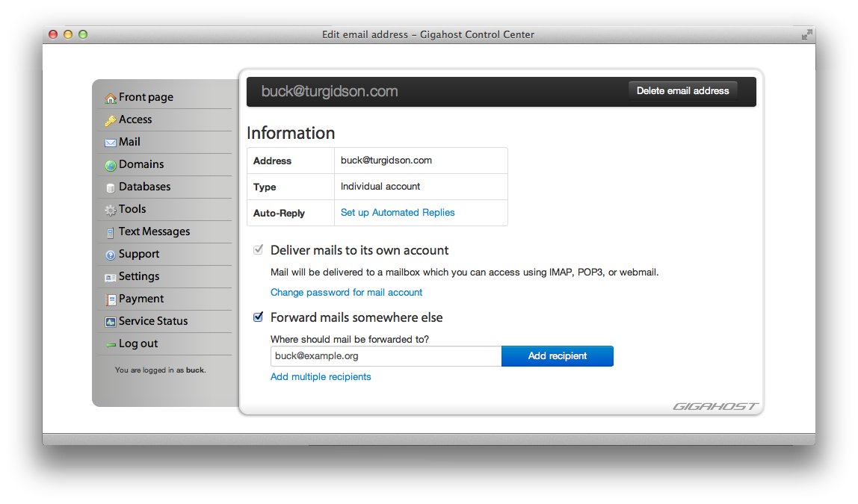The height and width of the screenshot is (504, 858).
Task: Toggle the Deliver mails to its own account checkbox
Action: pyautogui.click(x=259, y=250)
